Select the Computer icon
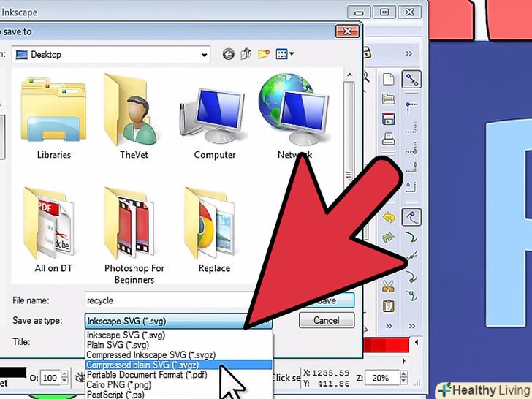Screen dimensions: 532x399 coord(214,122)
